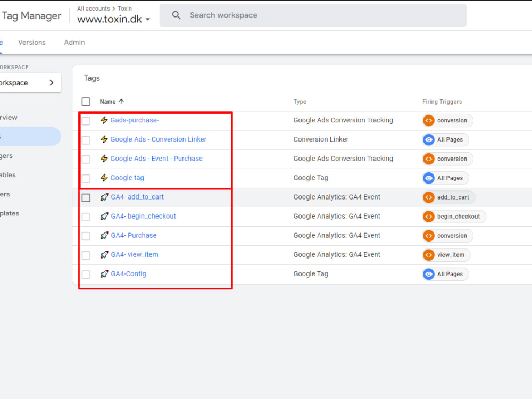
Task: Expand the workspace panel with the sidebar chevron
Action: [51, 82]
